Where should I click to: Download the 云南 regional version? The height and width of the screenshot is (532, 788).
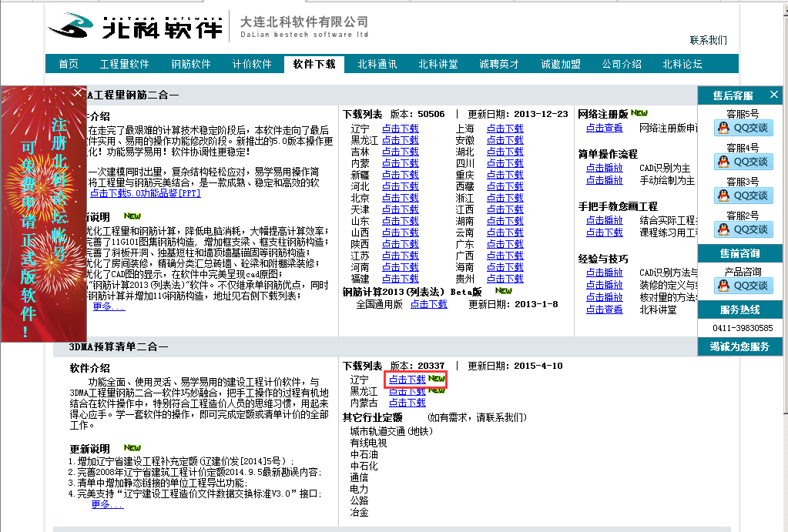[505, 233]
